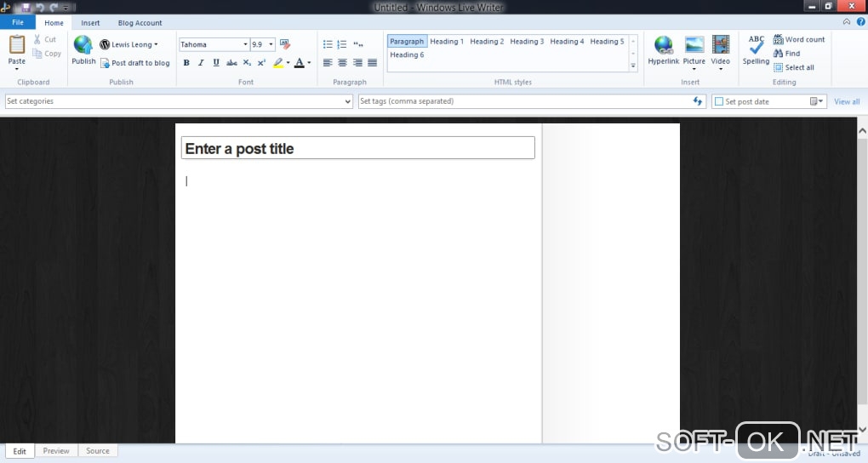Click the Enter a post title field

pyautogui.click(x=357, y=148)
